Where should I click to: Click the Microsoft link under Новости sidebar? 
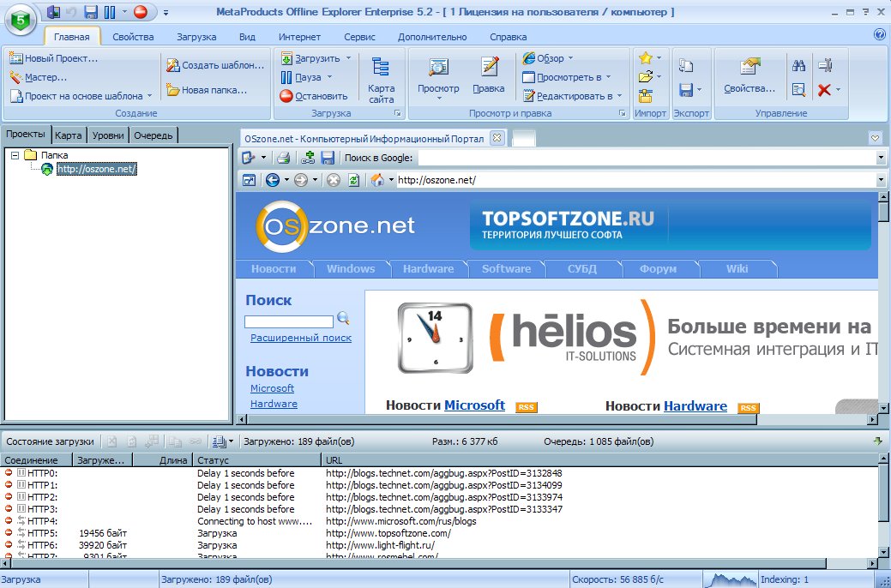point(272,388)
